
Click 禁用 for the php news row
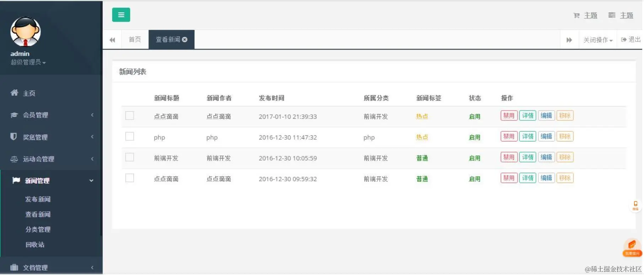click(509, 136)
